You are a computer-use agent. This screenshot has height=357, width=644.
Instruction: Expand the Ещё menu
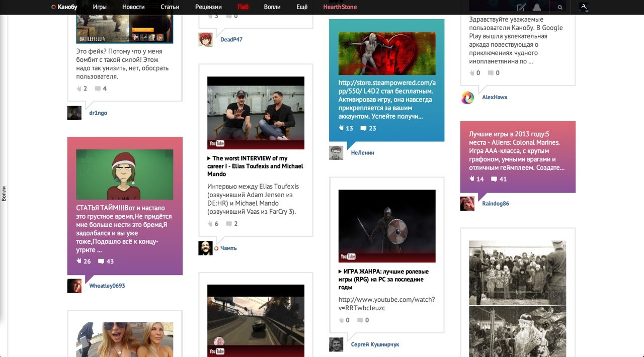302,7
